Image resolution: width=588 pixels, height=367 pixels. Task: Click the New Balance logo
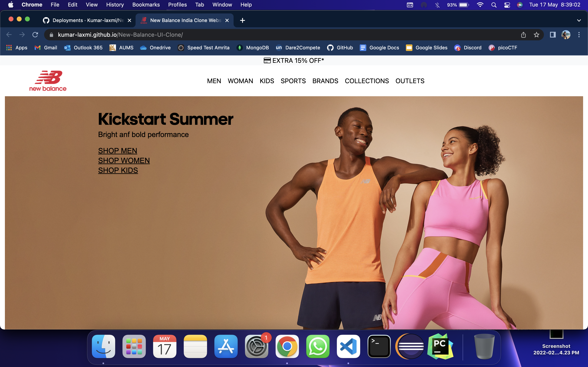coord(48,81)
